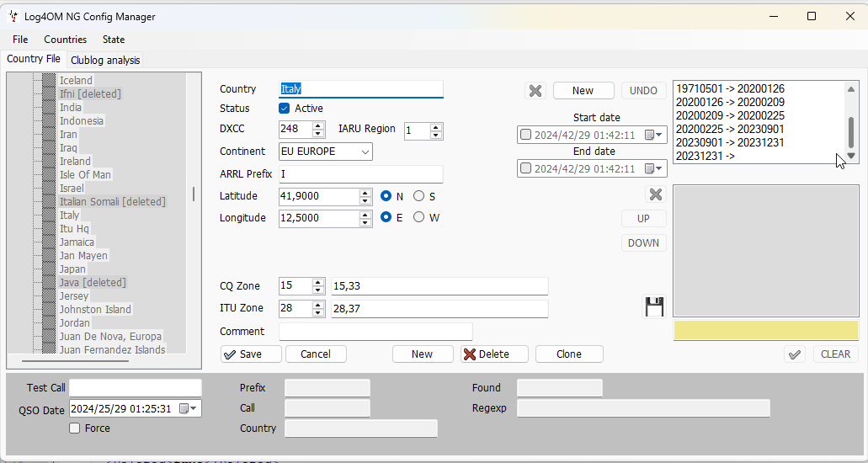
Task: Click the Longitude value stepper arrows
Action: coord(365,218)
